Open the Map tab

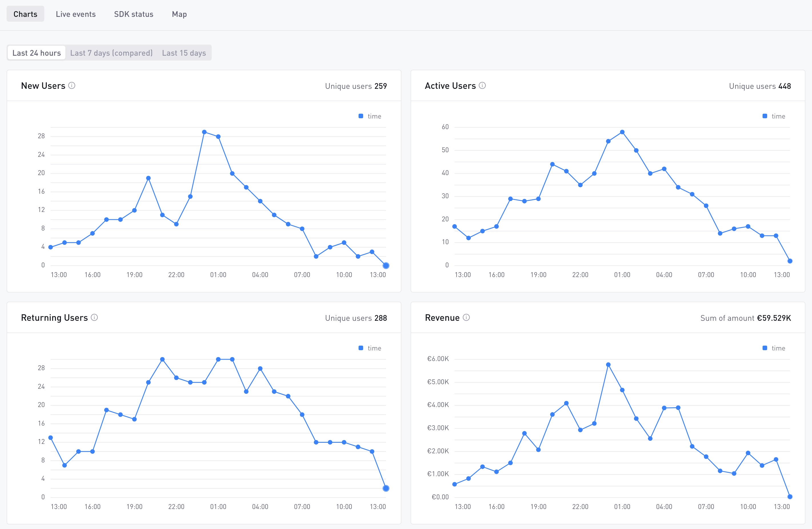click(179, 14)
